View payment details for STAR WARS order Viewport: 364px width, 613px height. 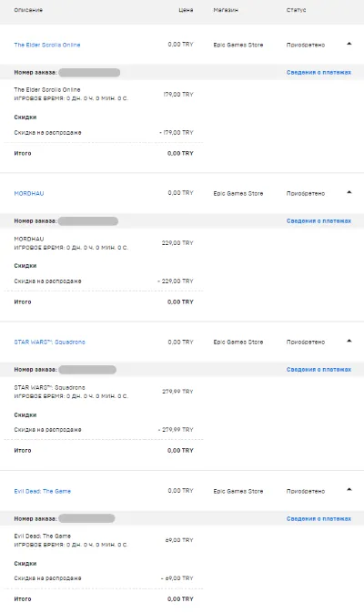pyautogui.click(x=318, y=370)
